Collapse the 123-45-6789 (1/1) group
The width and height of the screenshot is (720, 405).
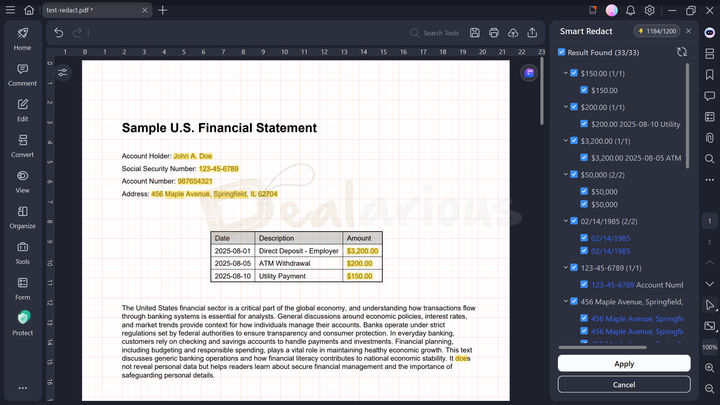(565, 268)
